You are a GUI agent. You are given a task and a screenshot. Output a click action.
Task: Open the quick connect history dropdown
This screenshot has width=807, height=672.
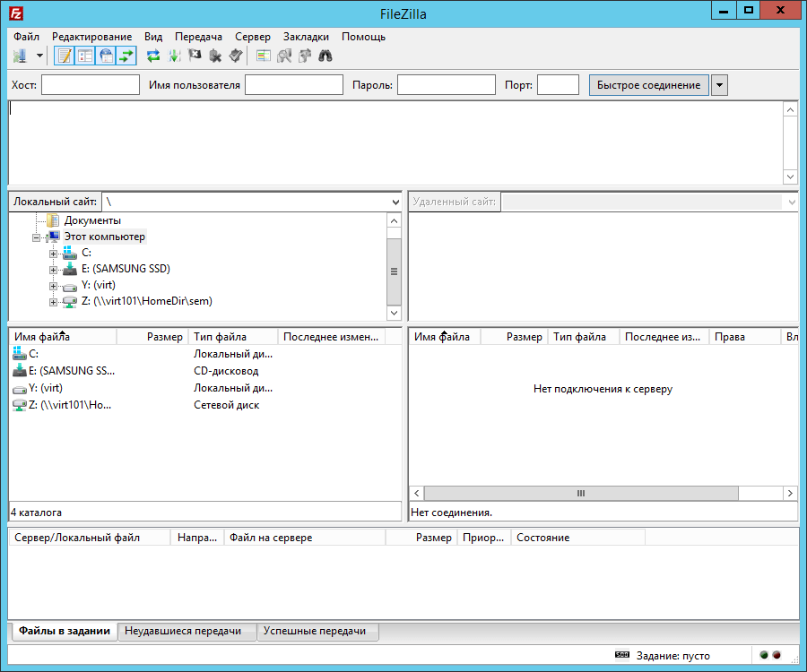pyautogui.click(x=719, y=85)
